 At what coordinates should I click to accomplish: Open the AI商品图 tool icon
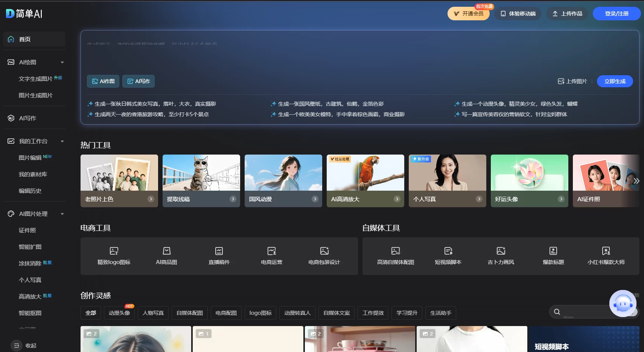coord(166,251)
